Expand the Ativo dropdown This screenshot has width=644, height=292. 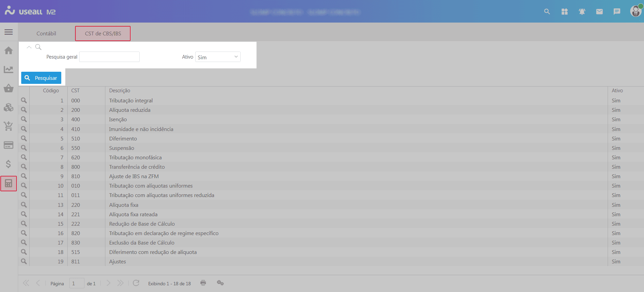pos(218,57)
